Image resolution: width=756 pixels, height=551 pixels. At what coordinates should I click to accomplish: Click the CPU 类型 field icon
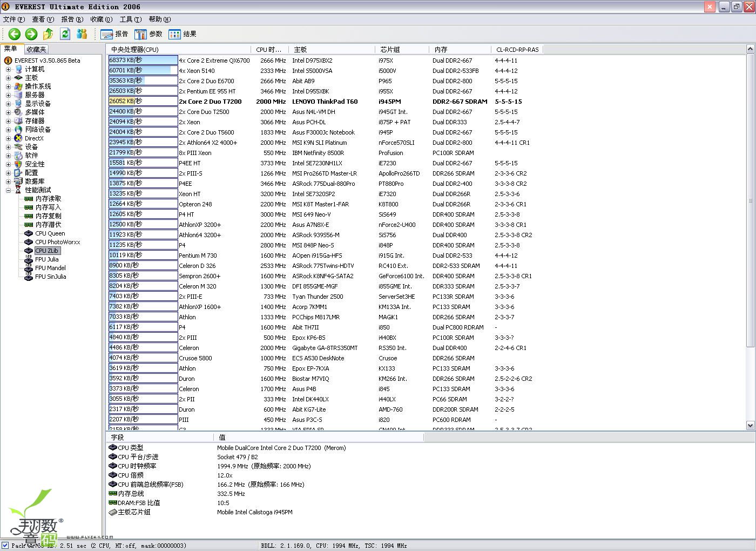113,447
